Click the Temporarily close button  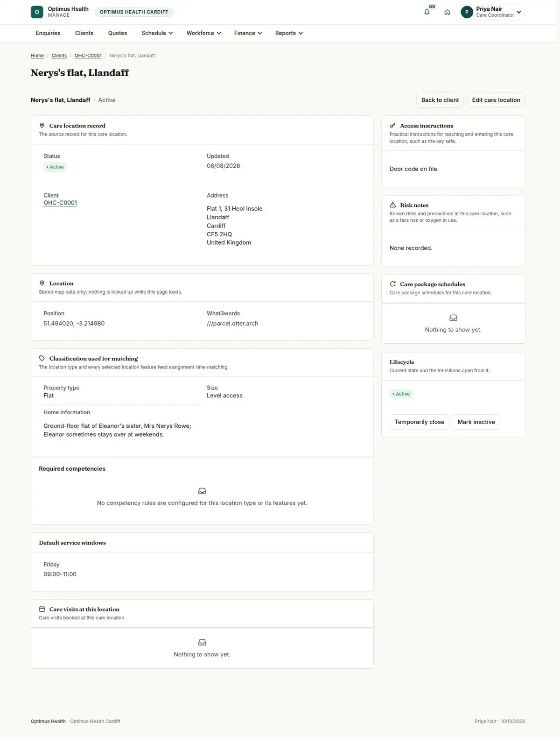(420, 422)
